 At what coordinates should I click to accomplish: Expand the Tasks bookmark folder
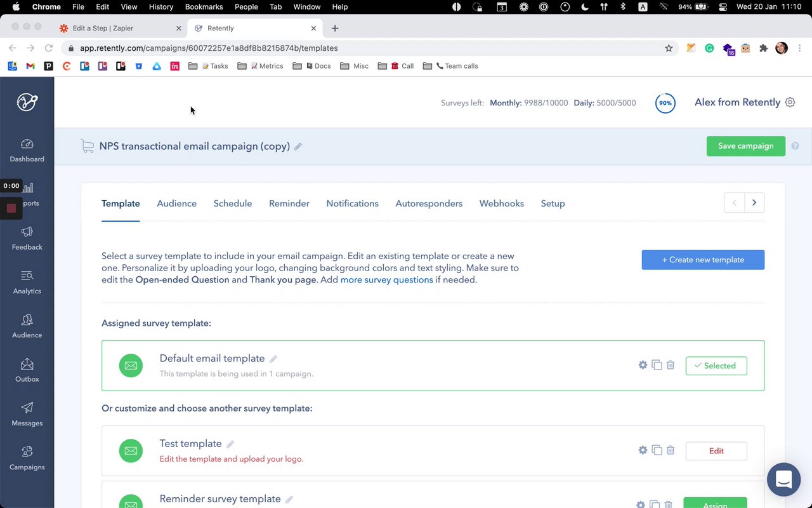[208, 66]
